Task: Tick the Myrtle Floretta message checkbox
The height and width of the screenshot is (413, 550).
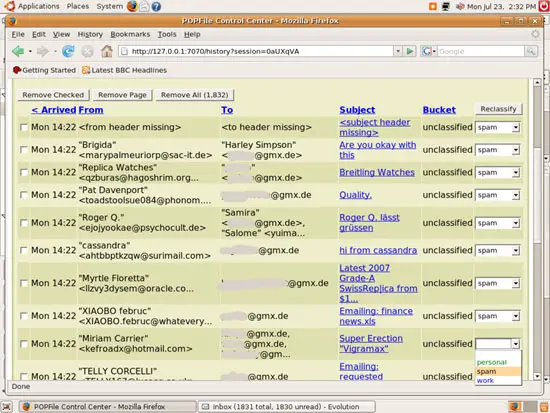Action: 24,283
